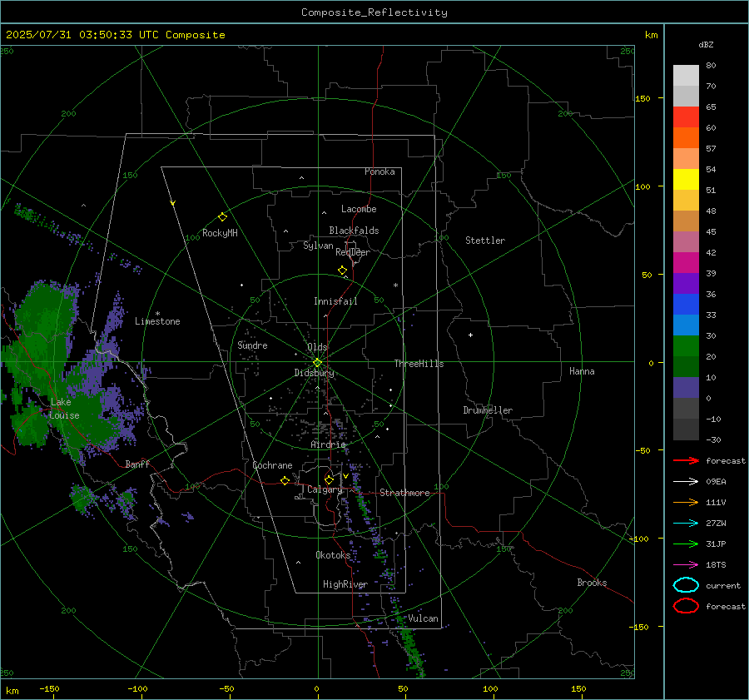The image size is (749, 700).
Task: Click yellow diamond marker below Cochrane label
Action: click(x=285, y=481)
